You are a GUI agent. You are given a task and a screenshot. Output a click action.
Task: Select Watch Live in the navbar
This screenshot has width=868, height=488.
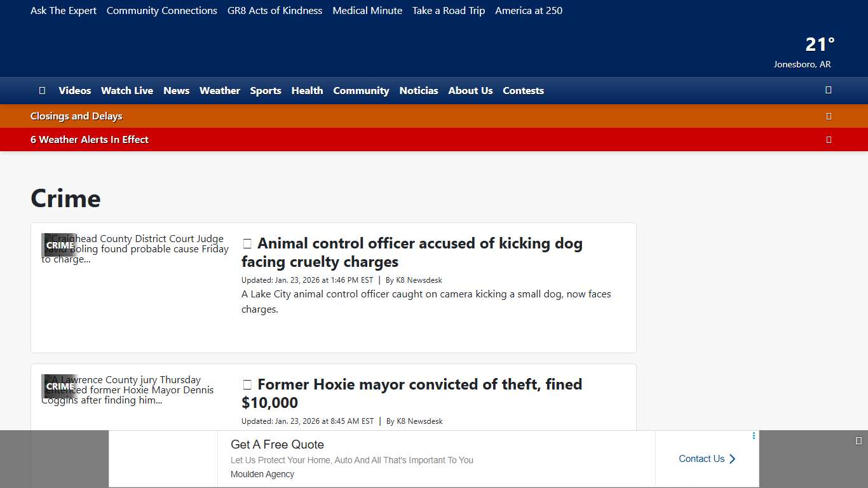[127, 90]
